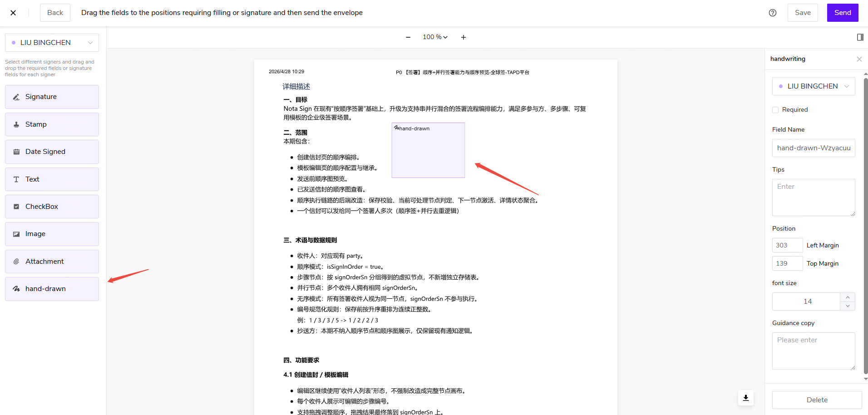Image resolution: width=868 pixels, height=415 pixels.
Task: Click the section heading 三、术语与数据规则
Action: pos(310,240)
